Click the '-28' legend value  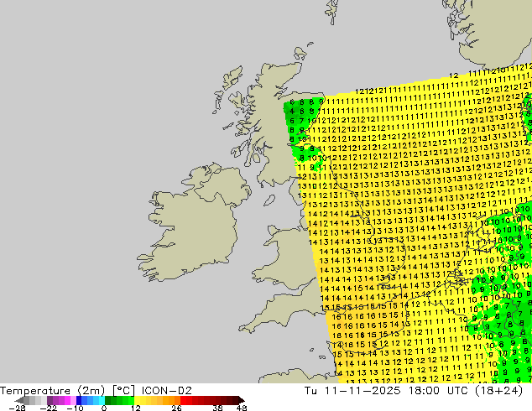[17, 408]
